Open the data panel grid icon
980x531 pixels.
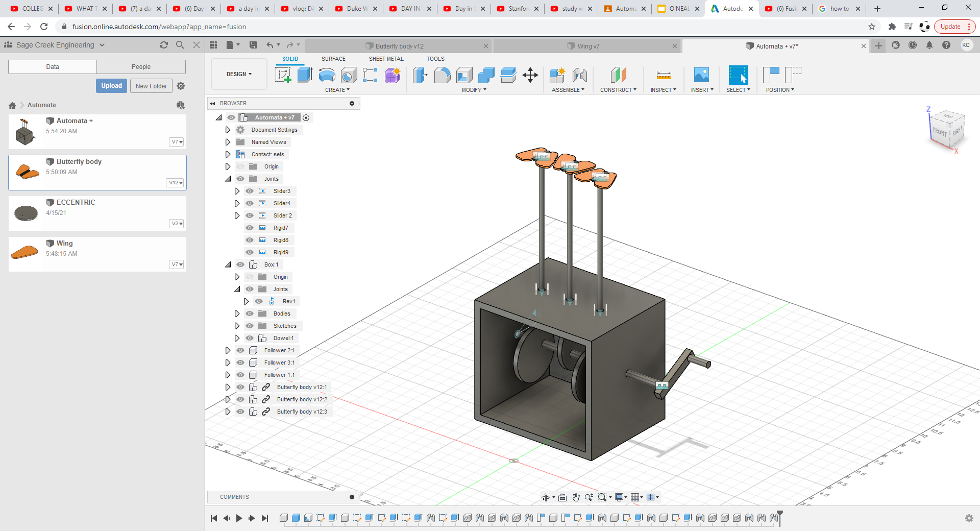coord(213,45)
